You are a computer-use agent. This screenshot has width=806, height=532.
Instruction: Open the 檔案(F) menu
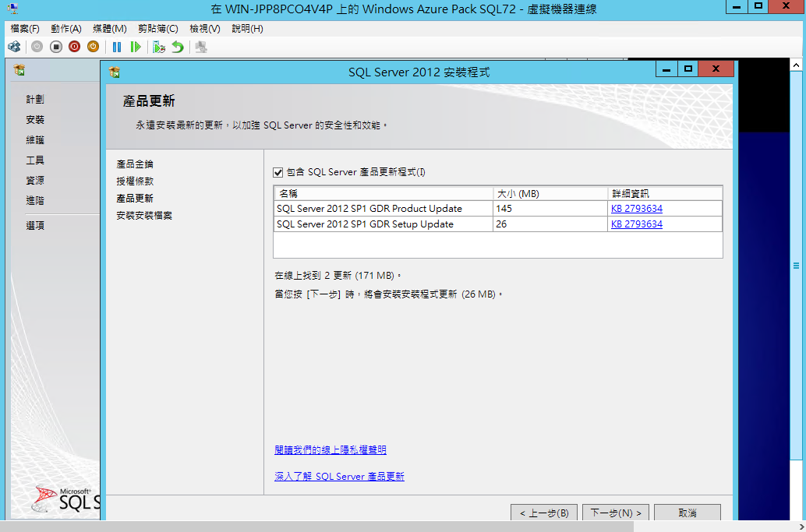tap(25, 29)
